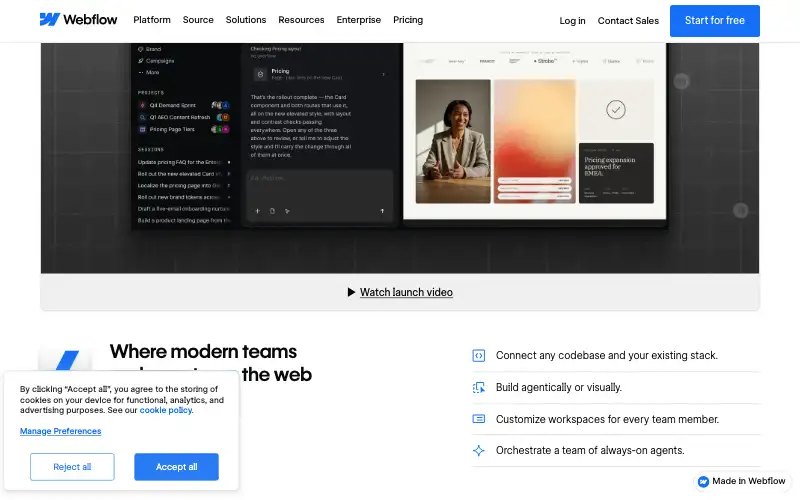Click the Webflow logo in the header
The width and height of the screenshot is (800, 500).
(x=79, y=20)
